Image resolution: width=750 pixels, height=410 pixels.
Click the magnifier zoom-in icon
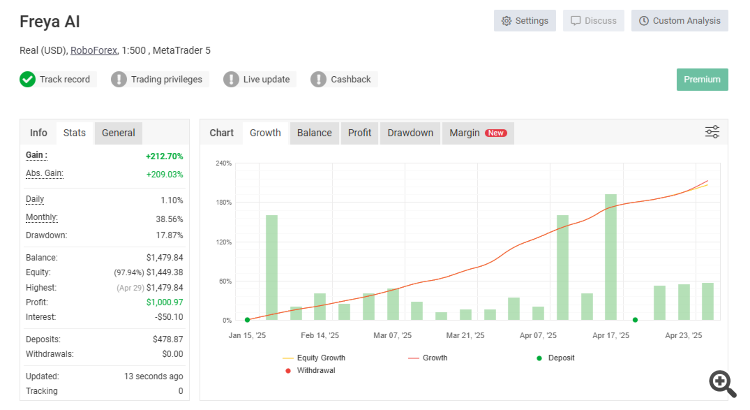click(722, 383)
